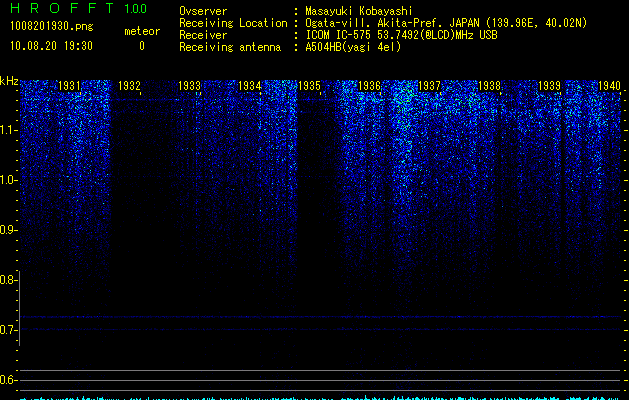The height and width of the screenshot is (400, 629).
Task: Click the 0.7 frequency axis label
Action: click(8, 330)
